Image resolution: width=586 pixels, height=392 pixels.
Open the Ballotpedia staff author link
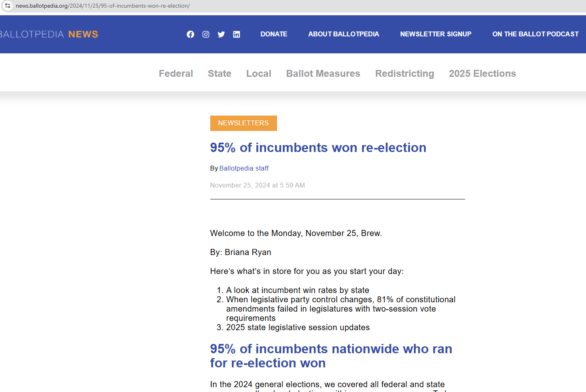tap(244, 169)
